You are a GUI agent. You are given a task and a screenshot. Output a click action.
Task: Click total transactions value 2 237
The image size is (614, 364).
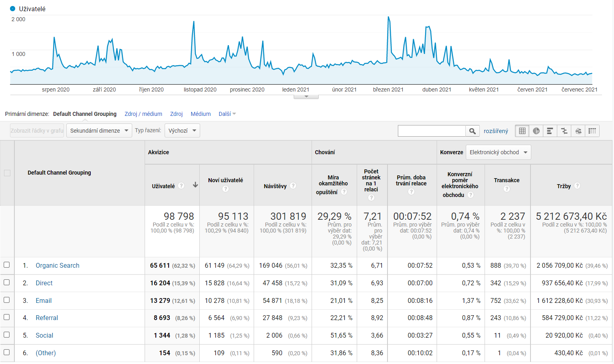click(x=513, y=216)
